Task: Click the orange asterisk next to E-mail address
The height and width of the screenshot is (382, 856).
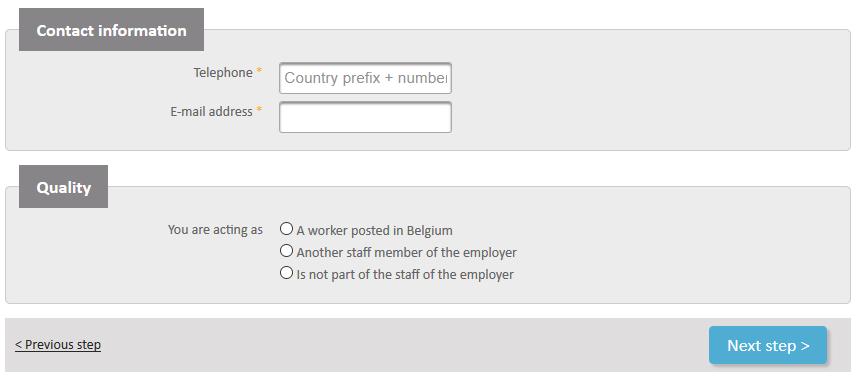Action: click(x=259, y=110)
